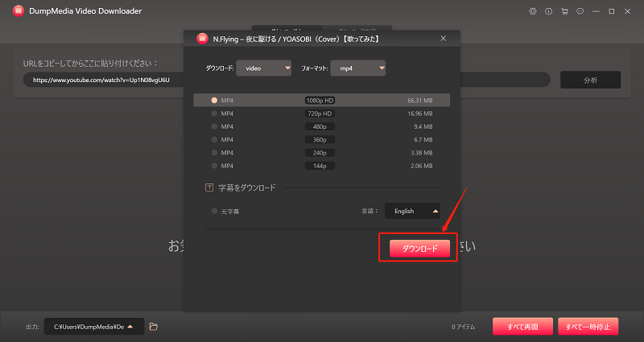Click the 6.7 MB file size

[423, 139]
